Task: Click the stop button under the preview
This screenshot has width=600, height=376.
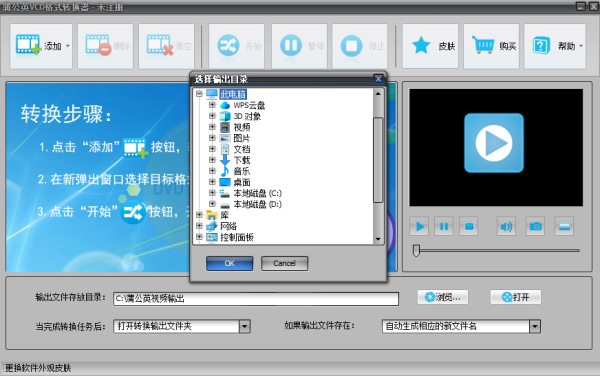Action: (x=469, y=226)
